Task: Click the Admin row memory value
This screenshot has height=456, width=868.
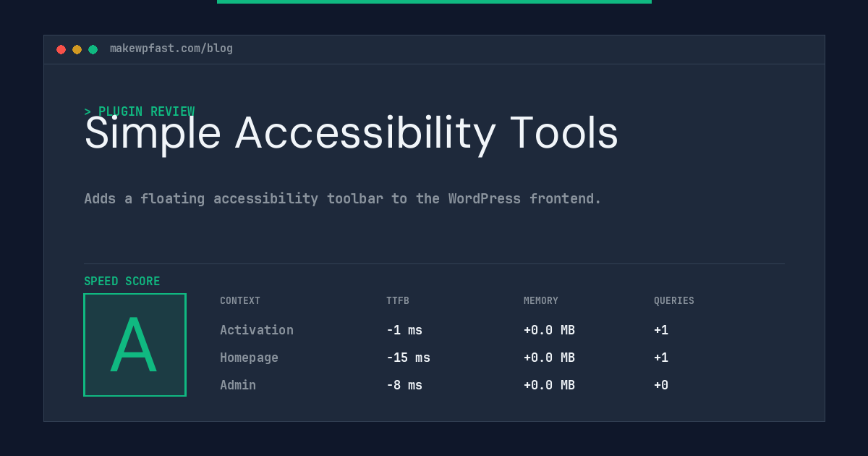Action: click(549, 385)
